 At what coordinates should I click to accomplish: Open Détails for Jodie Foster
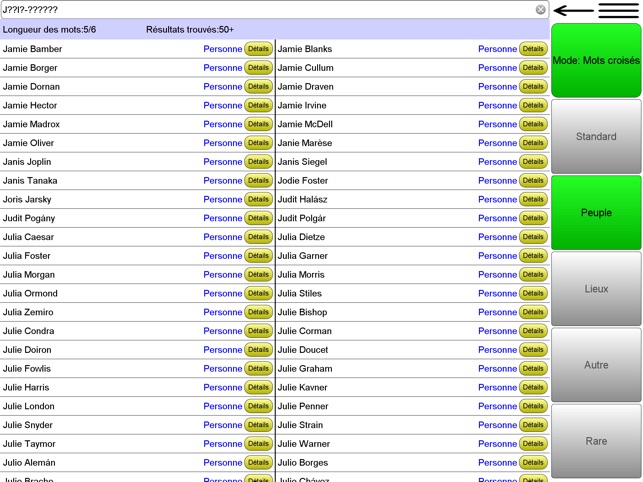(533, 180)
